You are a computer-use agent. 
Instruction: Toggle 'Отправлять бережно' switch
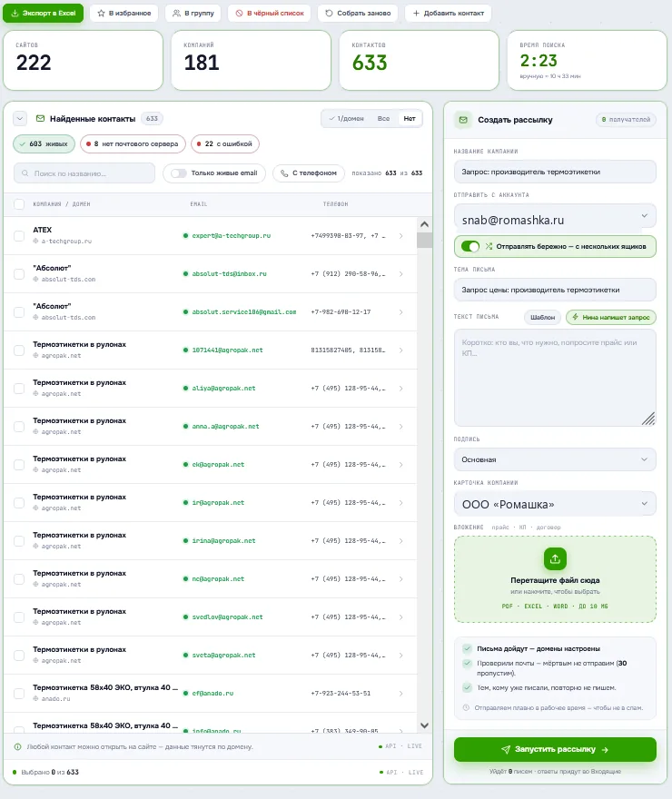click(470, 247)
